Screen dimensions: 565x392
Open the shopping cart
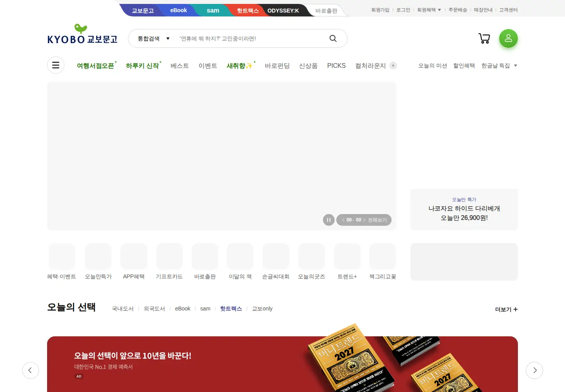pos(484,38)
